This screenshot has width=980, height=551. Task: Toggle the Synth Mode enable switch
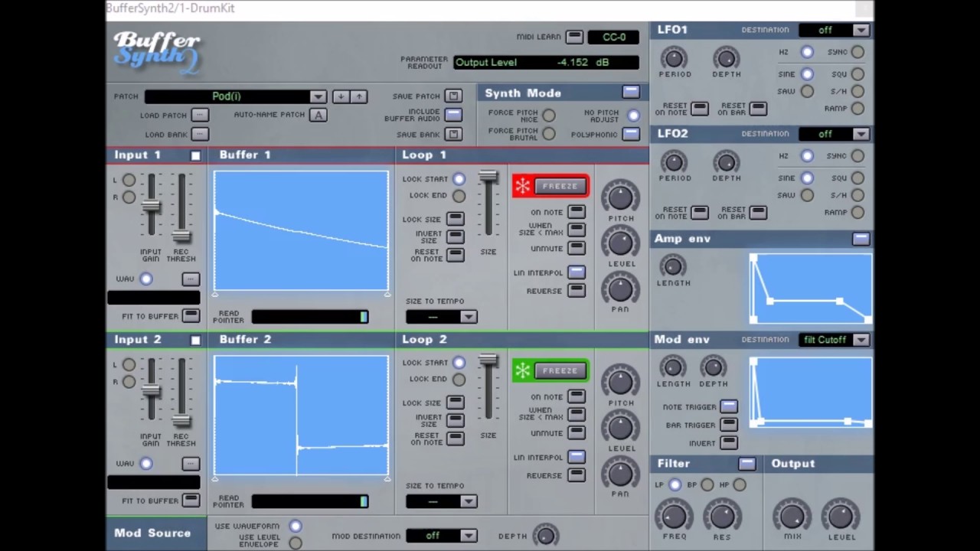631,92
